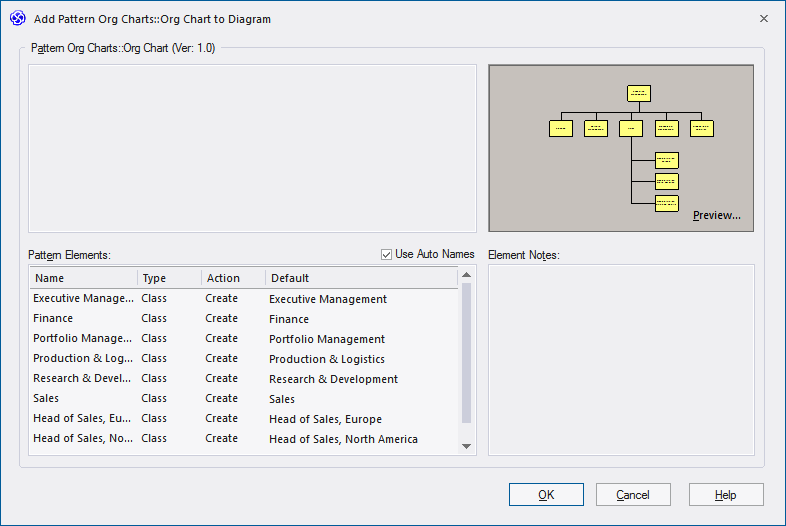
Task: Sort by the Type column header
Action: pos(169,278)
